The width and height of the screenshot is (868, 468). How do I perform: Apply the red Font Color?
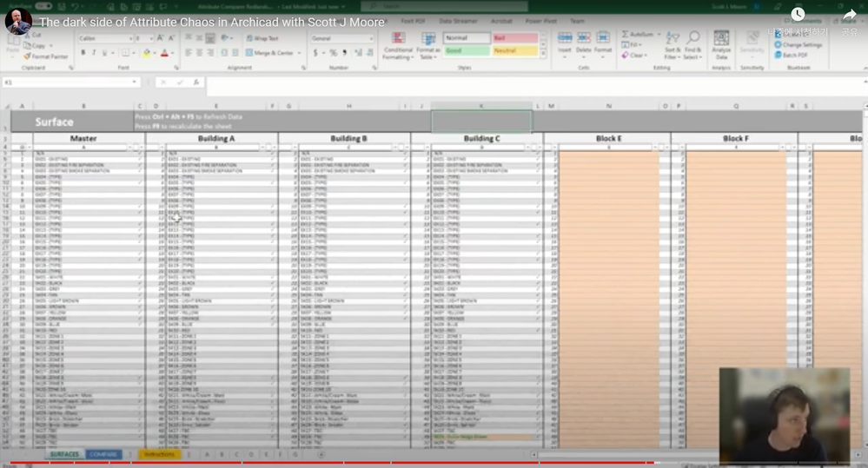pos(164,53)
